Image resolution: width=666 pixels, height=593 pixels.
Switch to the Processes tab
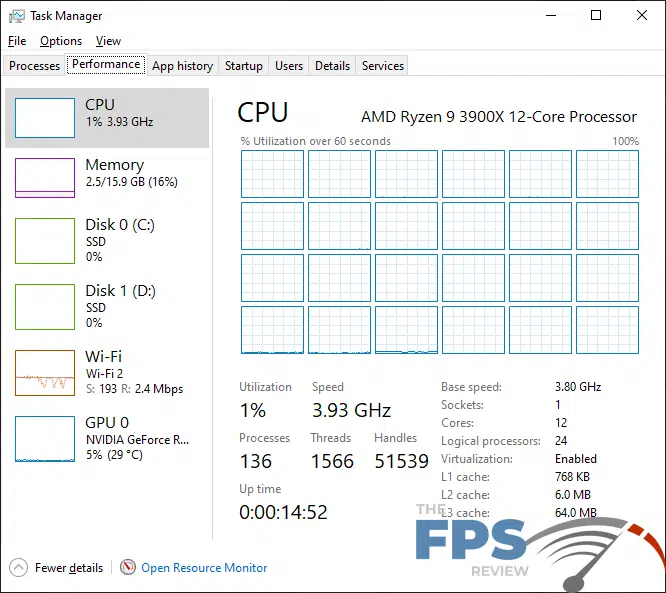pos(34,66)
